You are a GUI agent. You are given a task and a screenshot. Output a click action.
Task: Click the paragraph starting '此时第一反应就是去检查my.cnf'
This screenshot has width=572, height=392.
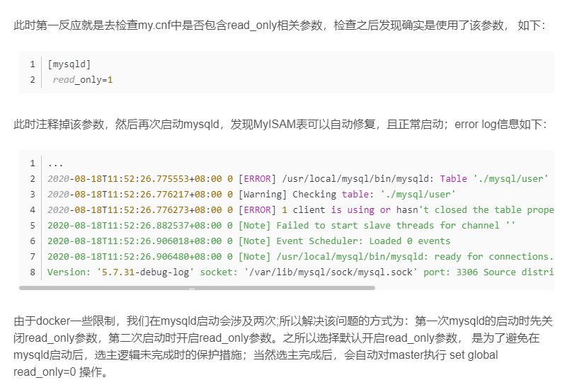point(280,25)
